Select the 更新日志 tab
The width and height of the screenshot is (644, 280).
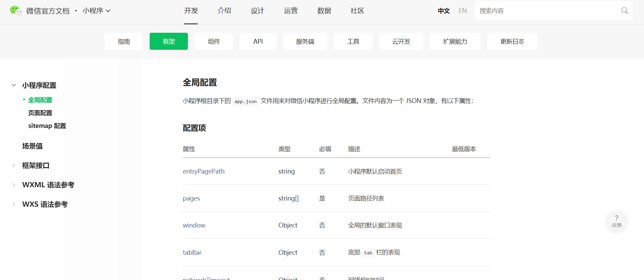click(x=512, y=41)
